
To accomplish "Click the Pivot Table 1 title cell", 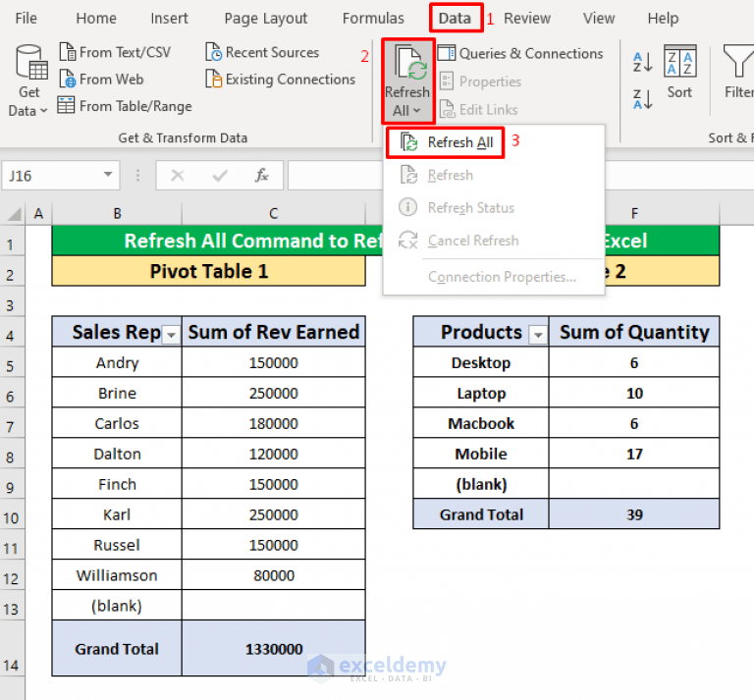I will (x=209, y=271).
